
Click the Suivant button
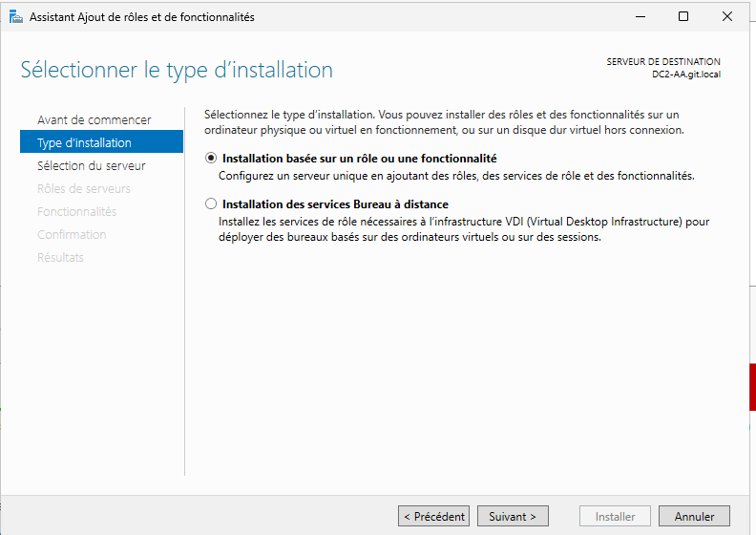[513, 516]
